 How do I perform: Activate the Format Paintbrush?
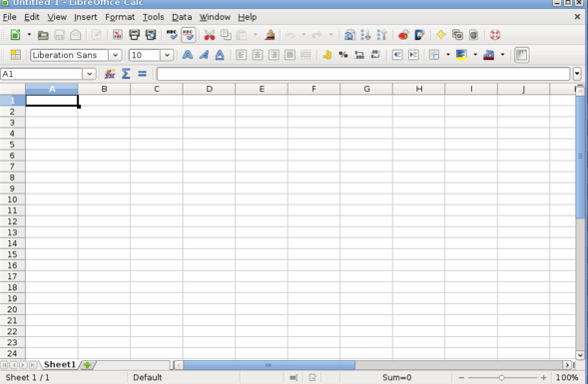[270, 35]
